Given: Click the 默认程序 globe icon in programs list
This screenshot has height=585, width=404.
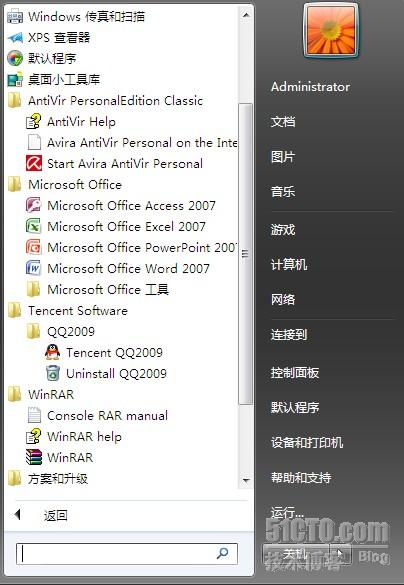Looking at the screenshot, I should coord(15,59).
